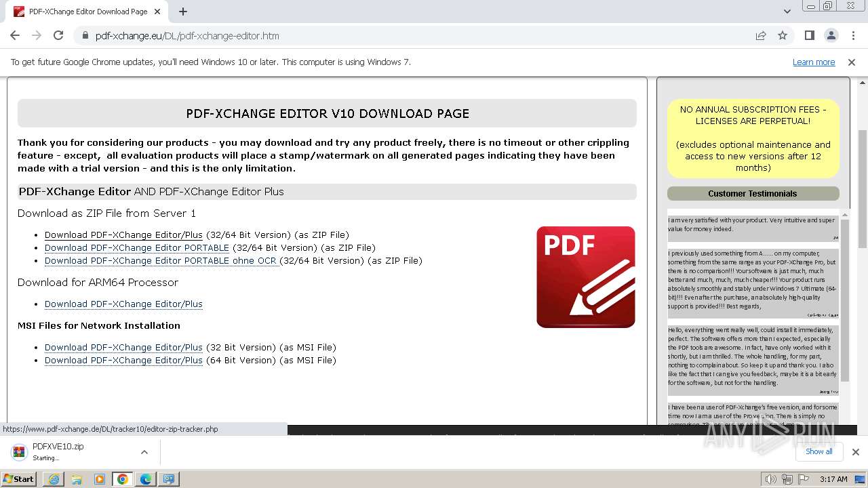
Task: Bookmark page with the star icon
Action: point(783,35)
